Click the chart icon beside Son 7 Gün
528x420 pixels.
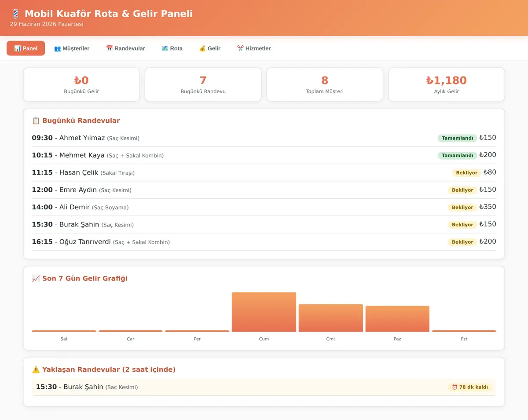pos(36,278)
